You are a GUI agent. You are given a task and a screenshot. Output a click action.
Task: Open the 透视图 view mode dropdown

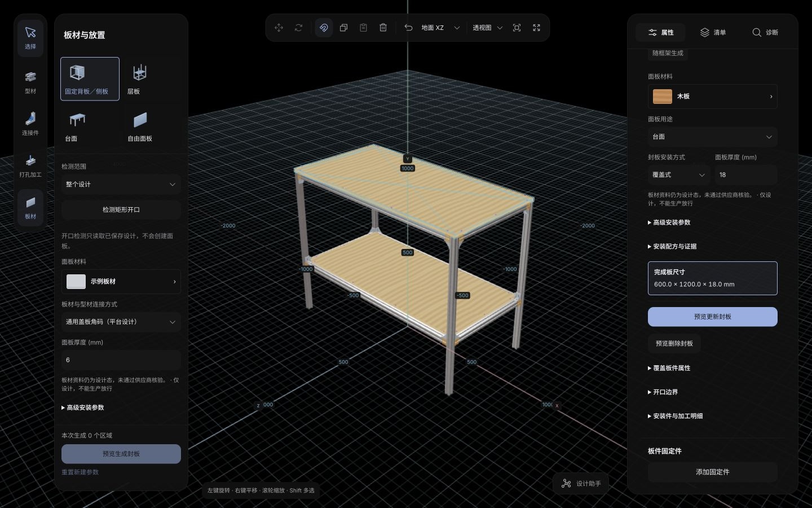tap(487, 28)
